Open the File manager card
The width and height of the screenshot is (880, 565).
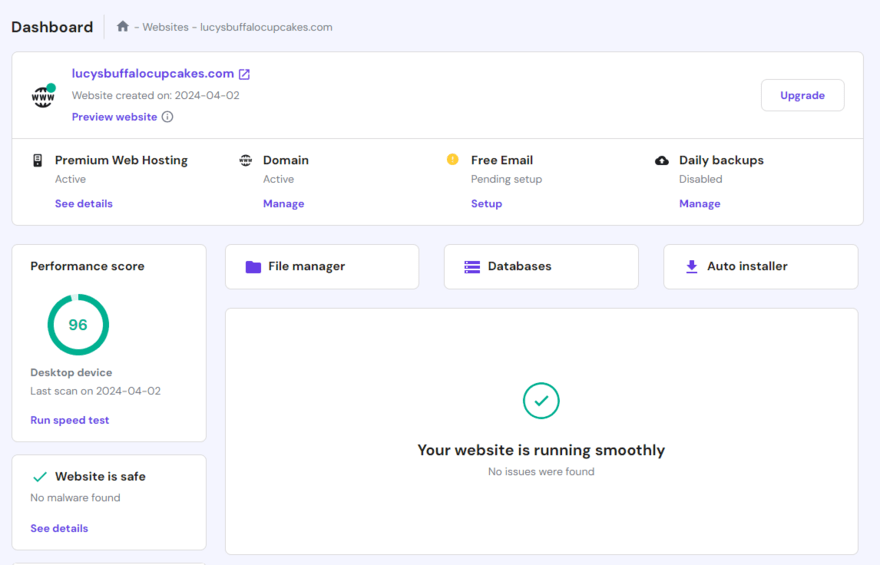[x=322, y=267]
